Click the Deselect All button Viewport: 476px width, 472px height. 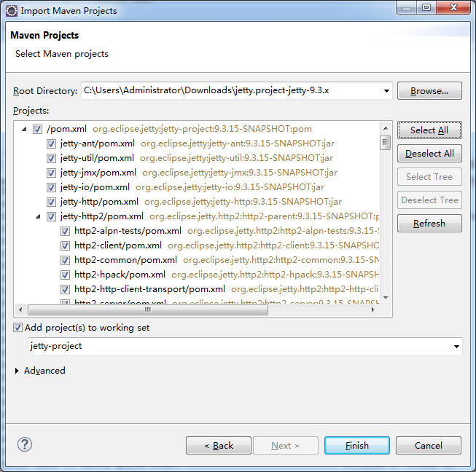(429, 154)
